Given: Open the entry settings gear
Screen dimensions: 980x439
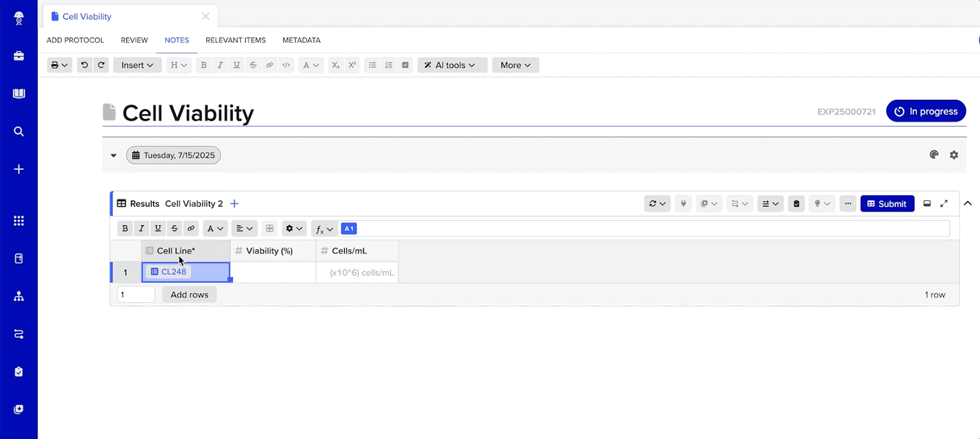Looking at the screenshot, I should click(954, 155).
